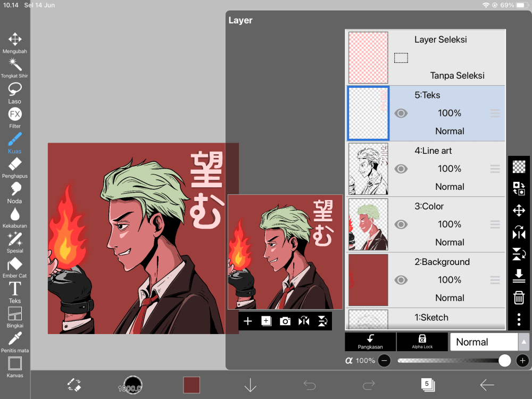The height and width of the screenshot is (399, 532).
Task: Hide the 3:Color layer
Action: coord(401,225)
